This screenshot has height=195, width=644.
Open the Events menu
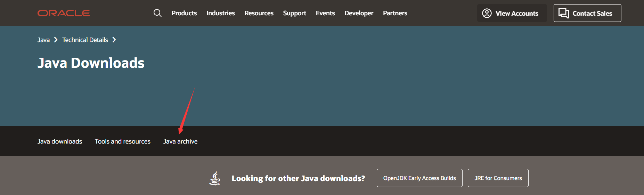click(325, 13)
